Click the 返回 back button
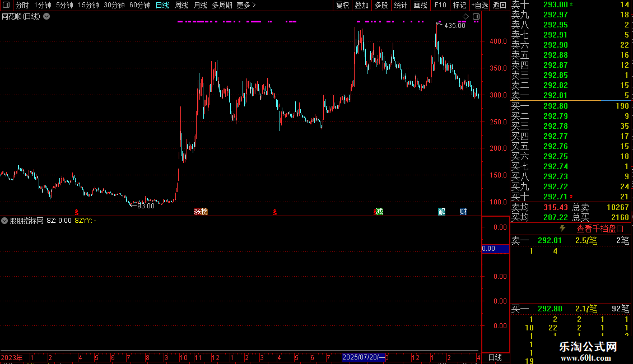The image size is (633, 364). pyautogui.click(x=499, y=5)
